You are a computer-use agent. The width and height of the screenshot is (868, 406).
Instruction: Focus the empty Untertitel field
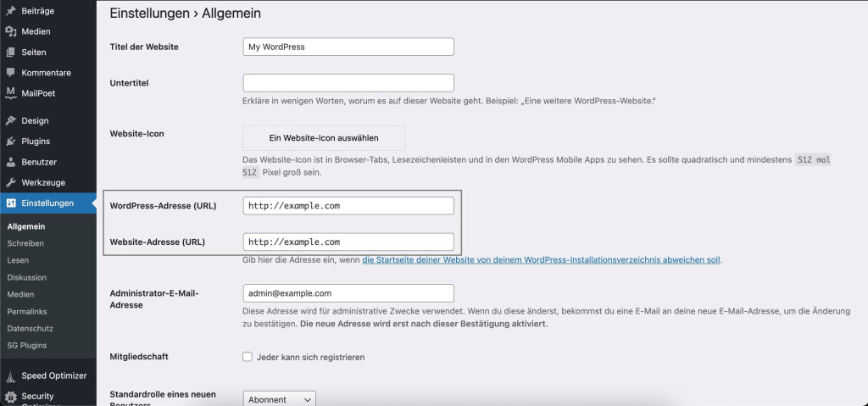tap(348, 83)
